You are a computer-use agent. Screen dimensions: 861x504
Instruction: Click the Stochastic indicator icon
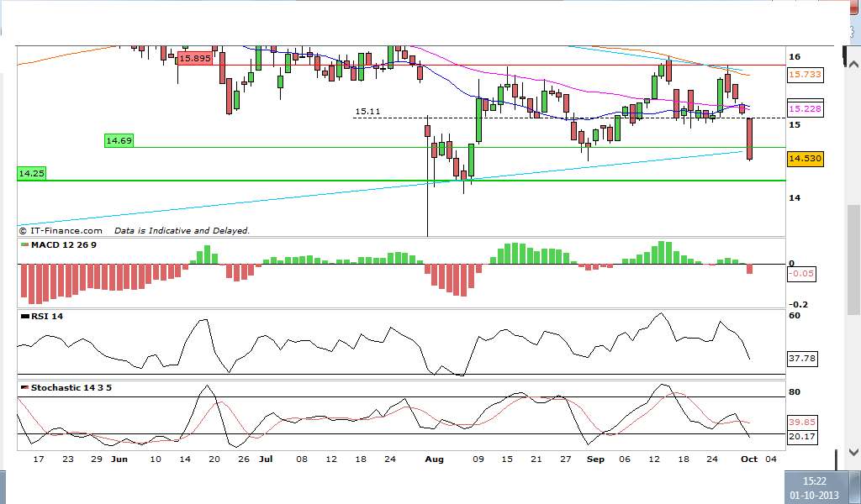tap(24, 387)
